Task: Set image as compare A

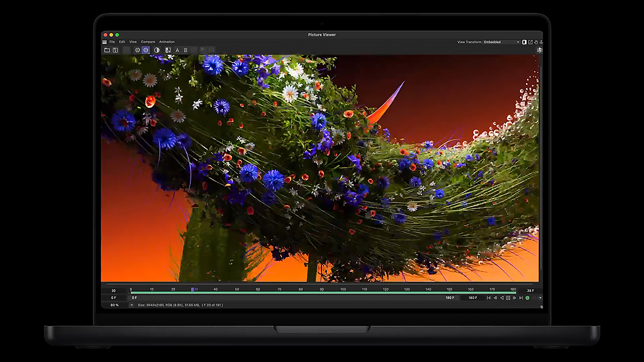Action: (177, 50)
